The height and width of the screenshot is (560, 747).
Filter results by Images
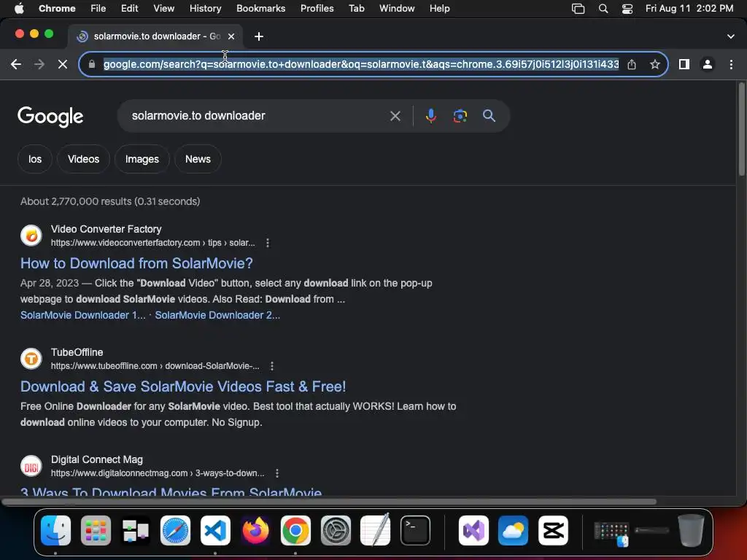(142, 159)
